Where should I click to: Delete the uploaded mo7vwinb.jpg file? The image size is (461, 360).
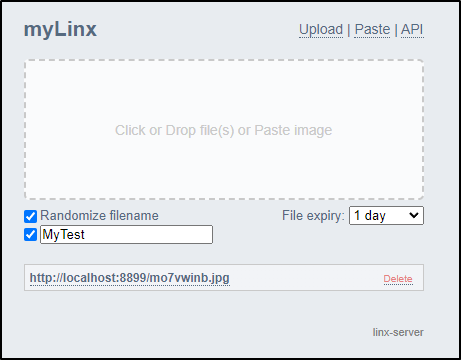coord(398,279)
